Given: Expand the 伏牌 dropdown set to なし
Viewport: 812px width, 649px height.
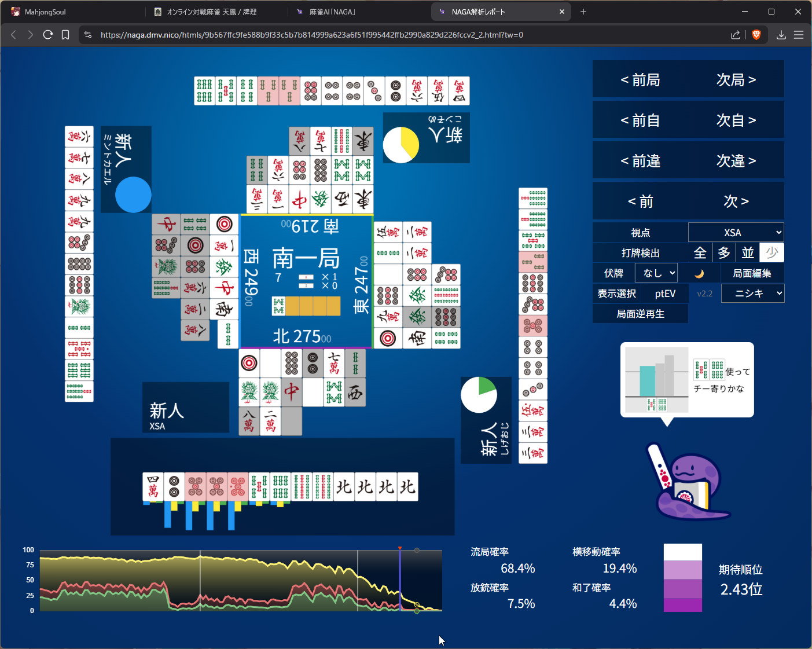Looking at the screenshot, I should coord(656,273).
